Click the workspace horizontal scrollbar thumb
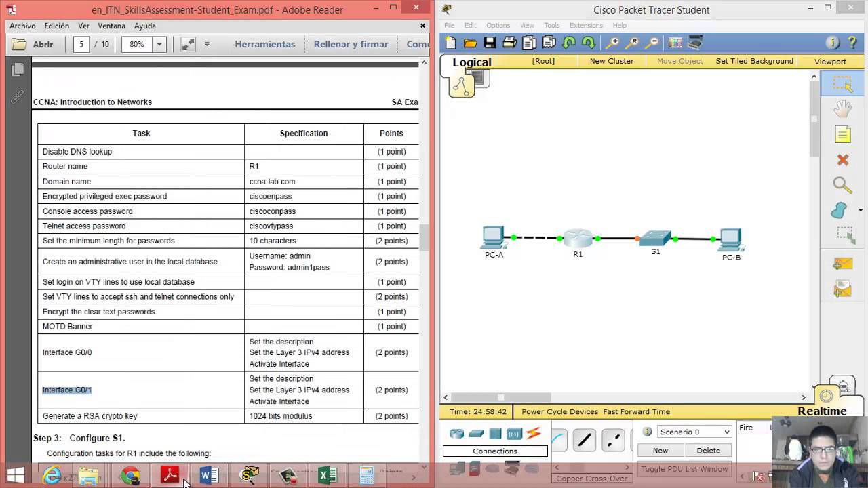This screenshot has height=488, width=868. coord(501,397)
